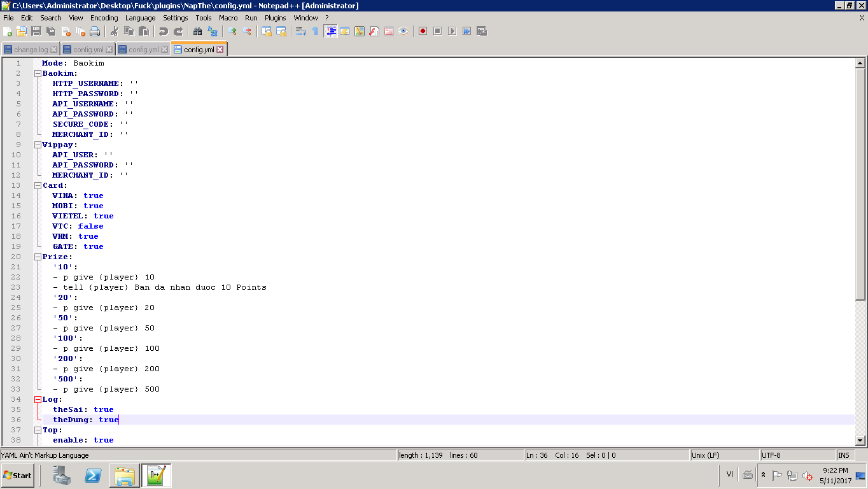The image size is (868, 489).
Task: Click the Save Recorded Macro icon
Action: click(x=482, y=31)
